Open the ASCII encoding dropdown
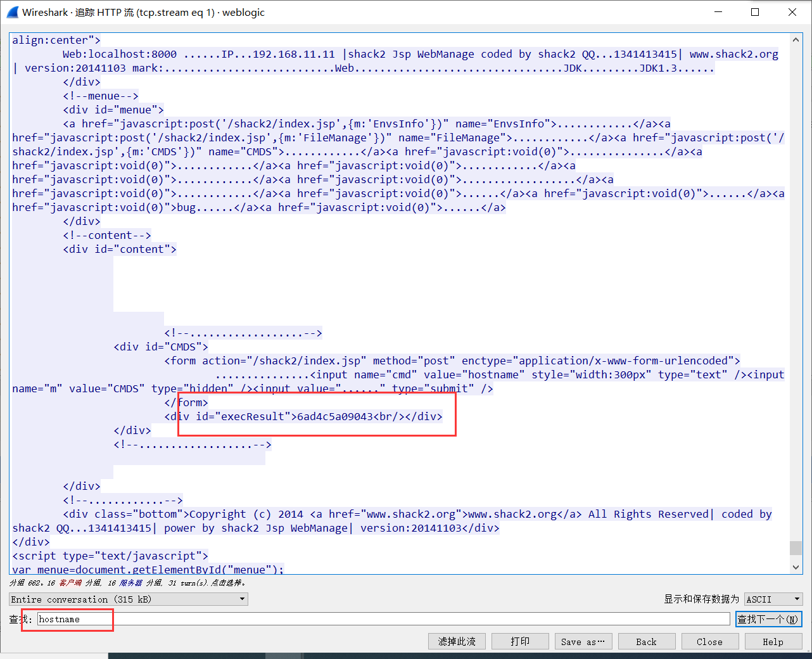The height and width of the screenshot is (659, 812). coord(773,599)
